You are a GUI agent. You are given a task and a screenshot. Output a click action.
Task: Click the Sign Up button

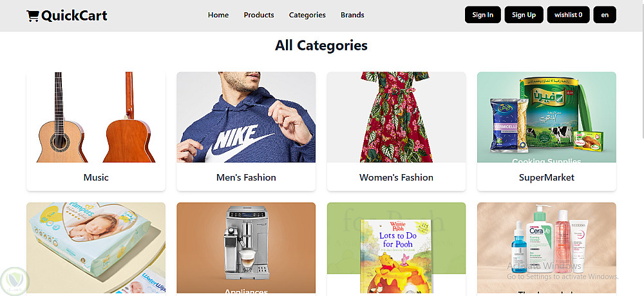click(x=524, y=15)
